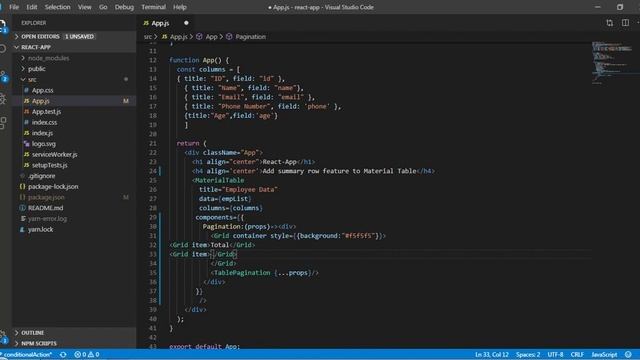
Task: Click the feedback smiley in status bar
Action: click(x=628, y=354)
